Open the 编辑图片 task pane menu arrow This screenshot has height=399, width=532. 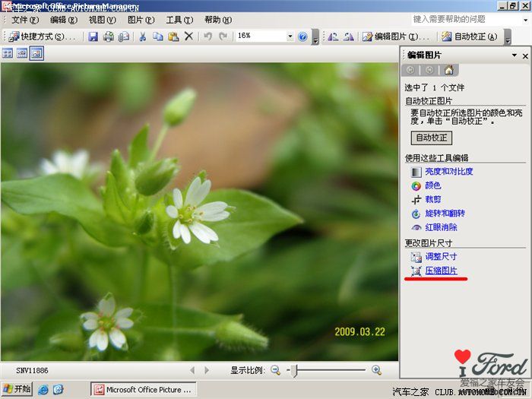click(515, 55)
